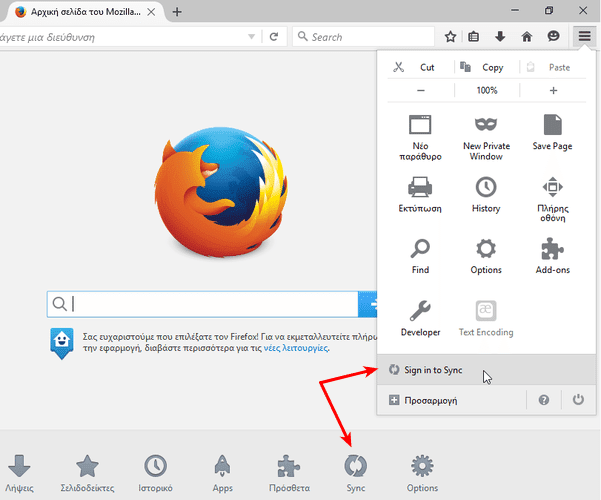Screen dimensions: 601x500
Task: Click the Hello chat smiley icon
Action: pyautogui.click(x=553, y=36)
